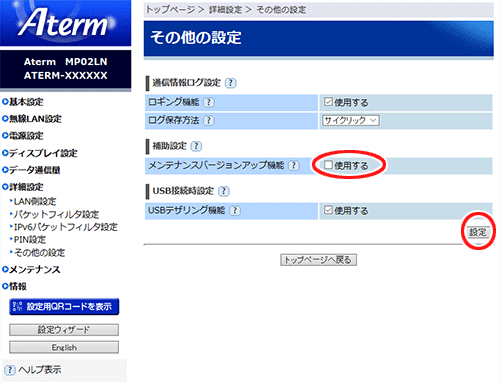Open help icon next to USB接続時設定
The width and height of the screenshot is (500, 384).
pos(224,191)
